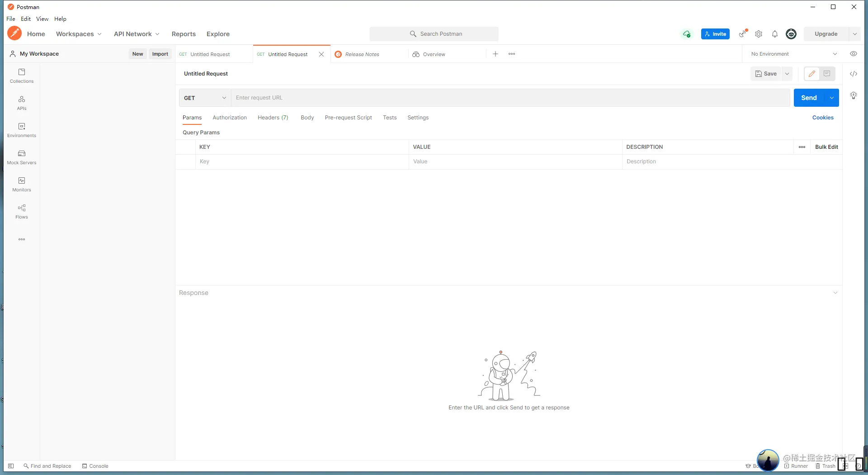This screenshot has width=868, height=475.
Task: Switch to the Pre-request Script tab
Action: point(349,118)
